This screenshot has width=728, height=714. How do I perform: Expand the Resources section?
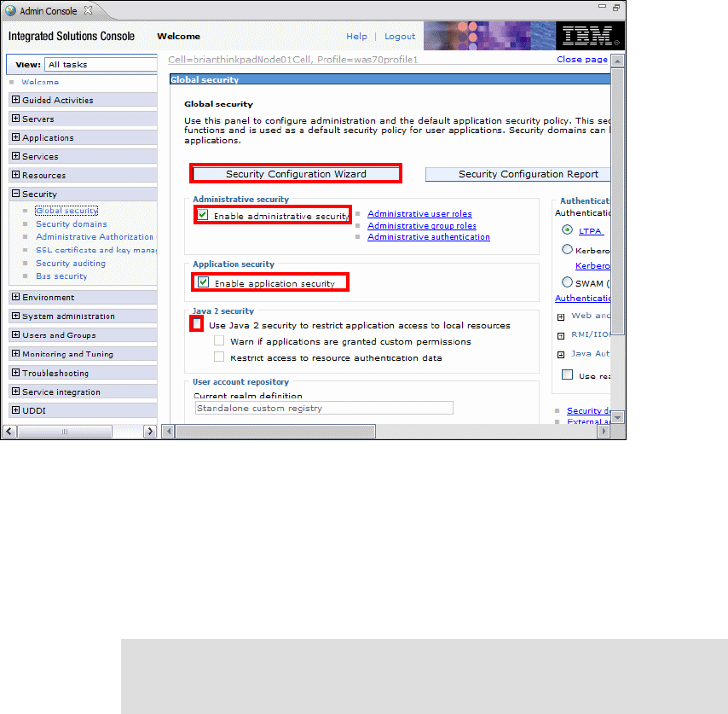[x=16, y=175]
